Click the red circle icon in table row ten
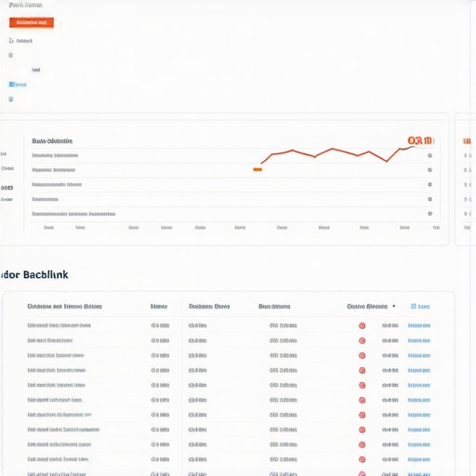The image size is (476, 476). point(362,459)
